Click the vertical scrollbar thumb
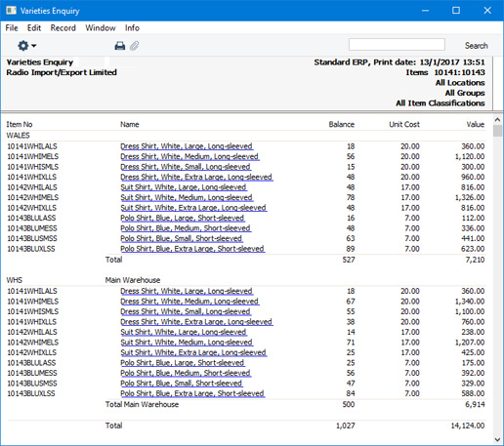 pos(497,131)
